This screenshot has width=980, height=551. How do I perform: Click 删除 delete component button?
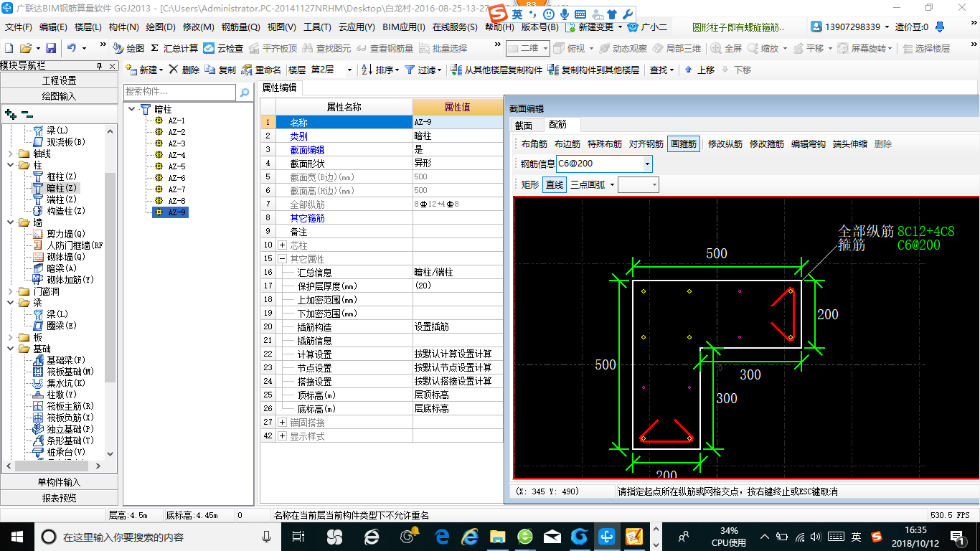click(184, 70)
